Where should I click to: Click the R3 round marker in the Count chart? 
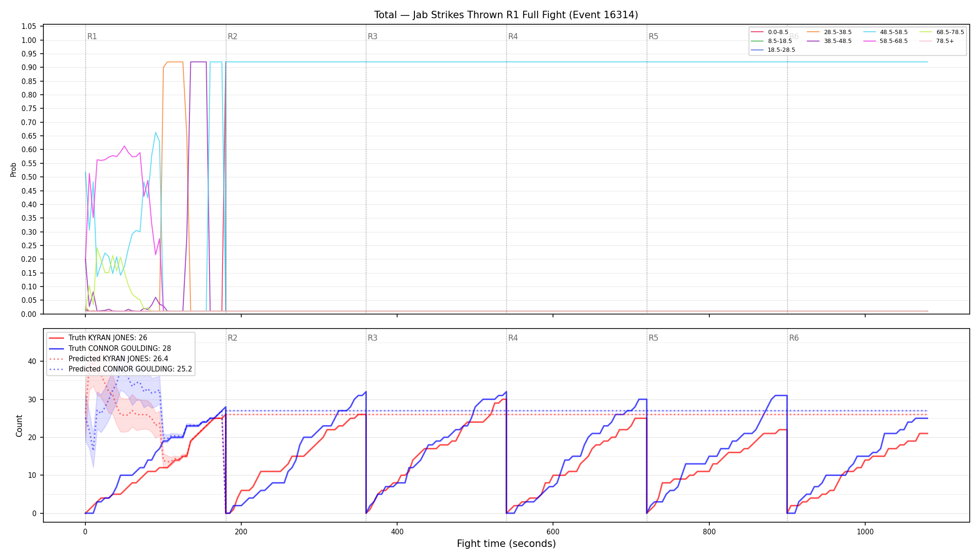372,338
